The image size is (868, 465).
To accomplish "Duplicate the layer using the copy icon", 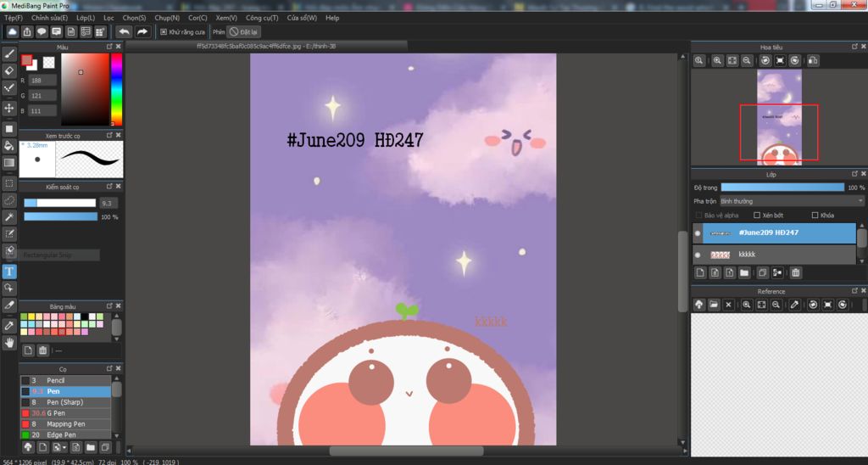I will (762, 272).
